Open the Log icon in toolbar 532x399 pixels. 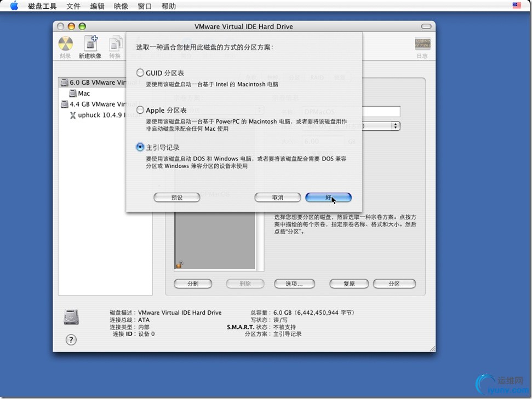[x=422, y=43]
